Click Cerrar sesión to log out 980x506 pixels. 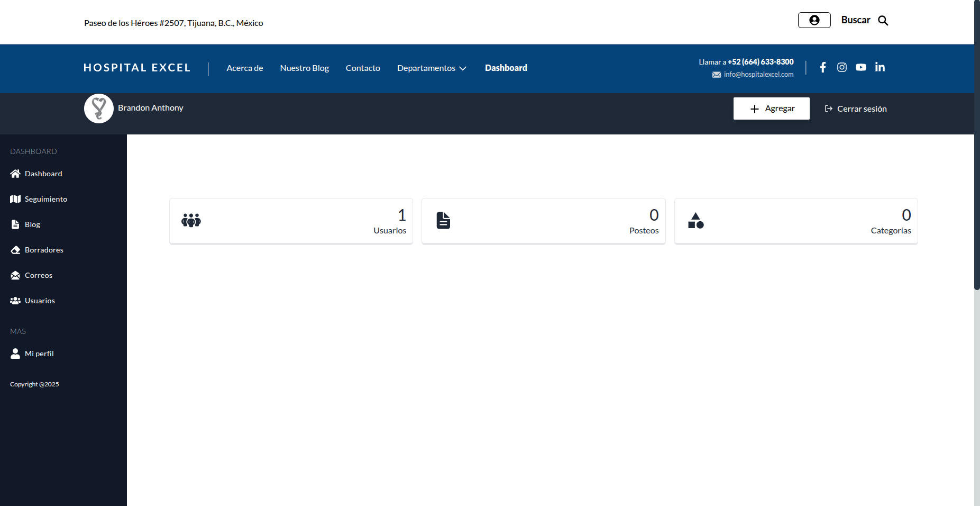pyautogui.click(x=856, y=109)
